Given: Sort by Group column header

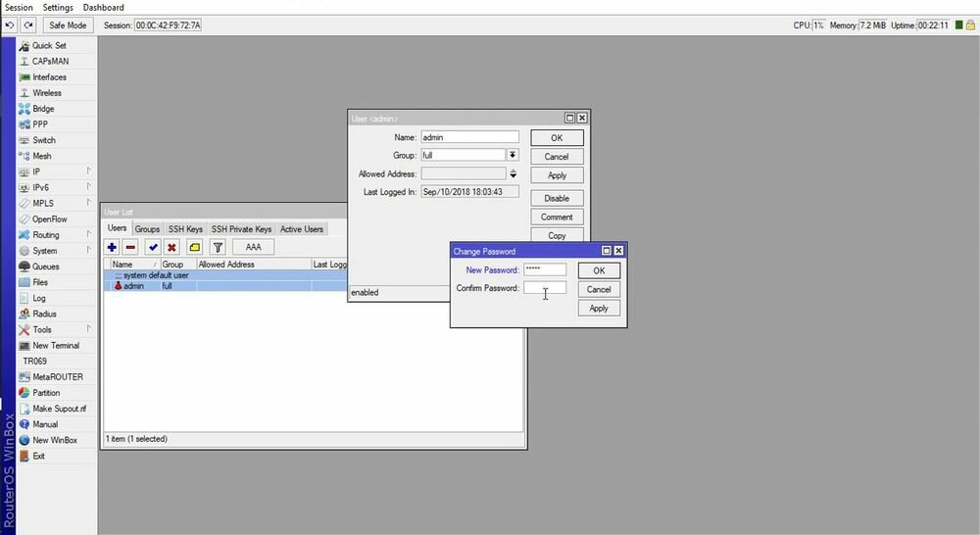Looking at the screenshot, I should click(178, 265).
